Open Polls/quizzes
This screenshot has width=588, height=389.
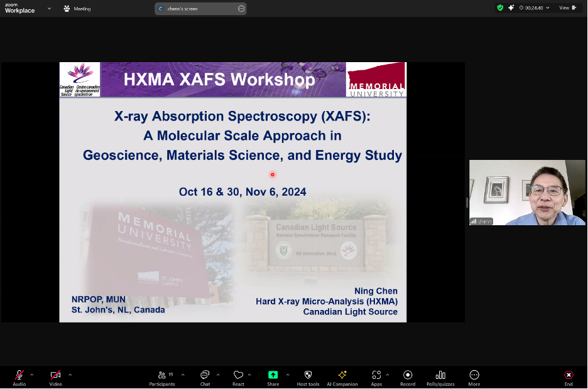(x=440, y=375)
